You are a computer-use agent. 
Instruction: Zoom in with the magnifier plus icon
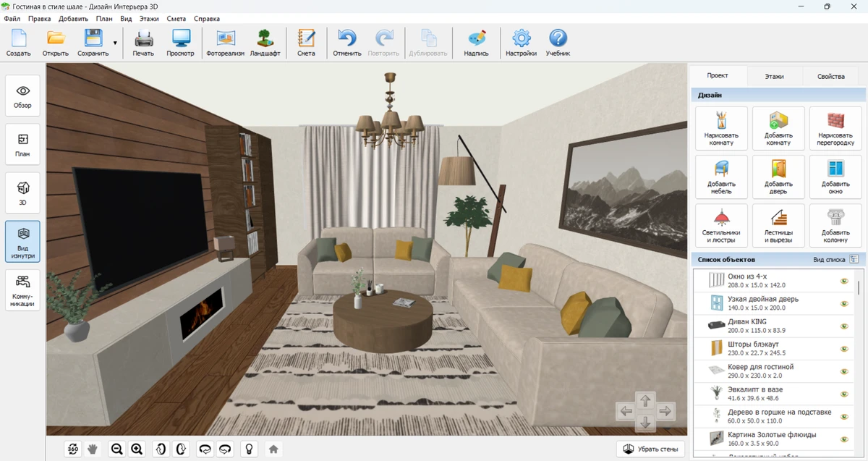point(137,449)
